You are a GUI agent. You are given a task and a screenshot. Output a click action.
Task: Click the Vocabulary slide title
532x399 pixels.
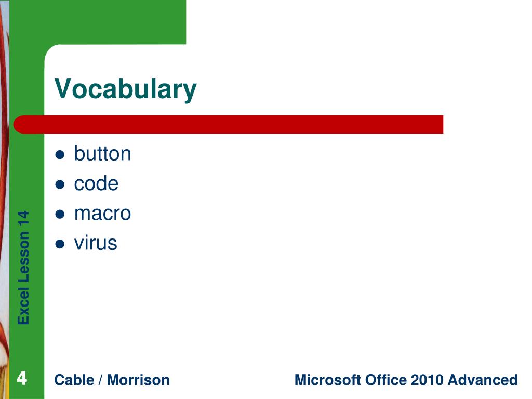(126, 89)
